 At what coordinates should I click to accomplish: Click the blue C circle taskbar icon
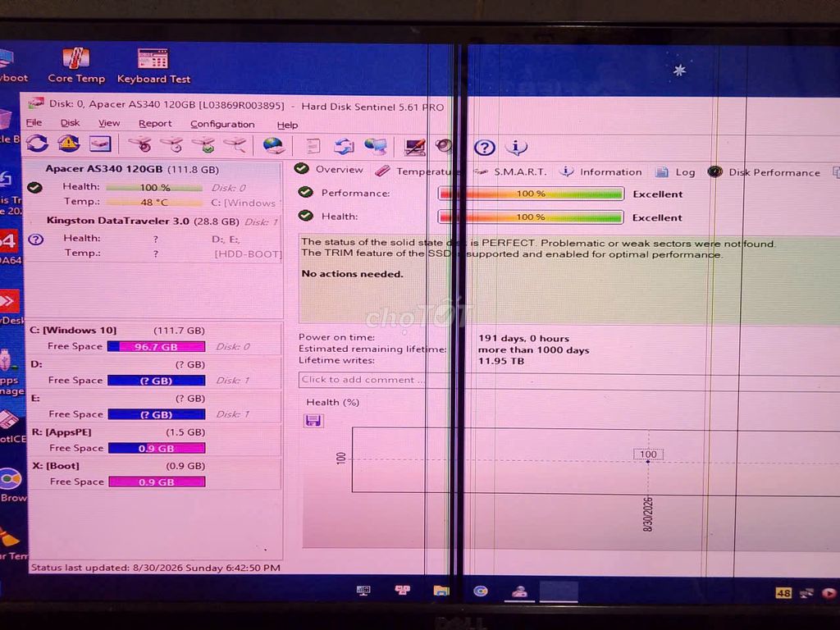click(x=481, y=591)
